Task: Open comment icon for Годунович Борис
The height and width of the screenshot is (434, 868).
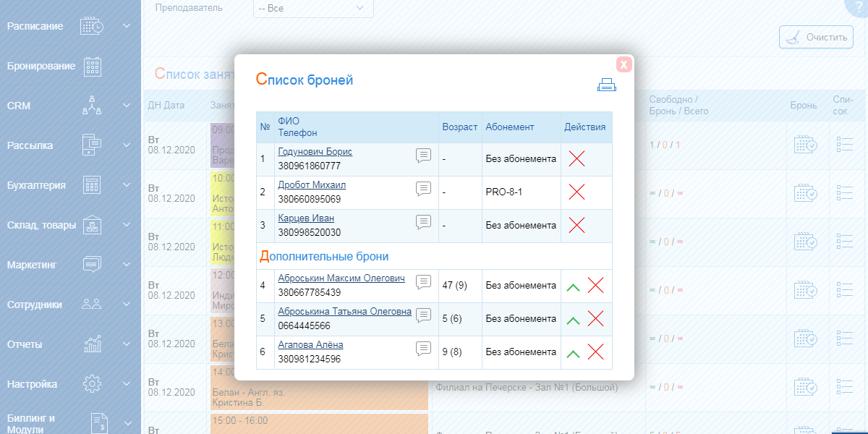Action: 424,155
